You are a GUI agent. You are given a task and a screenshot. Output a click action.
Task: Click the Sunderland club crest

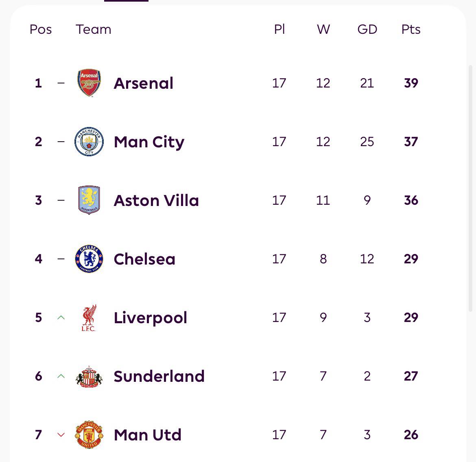[x=89, y=376]
